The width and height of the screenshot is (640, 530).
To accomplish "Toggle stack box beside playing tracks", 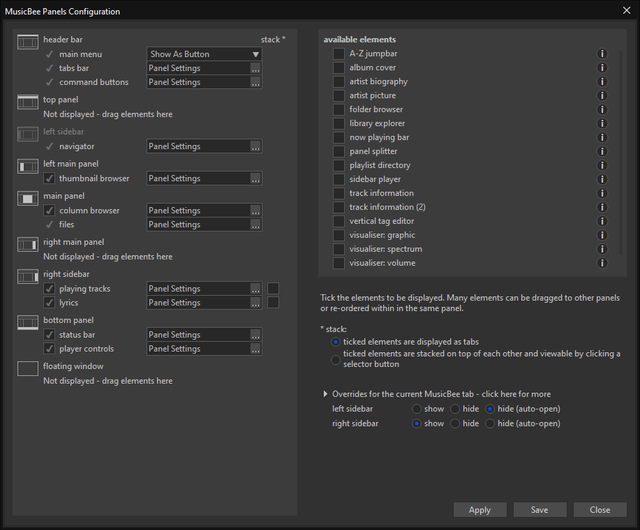I will [x=273, y=289].
